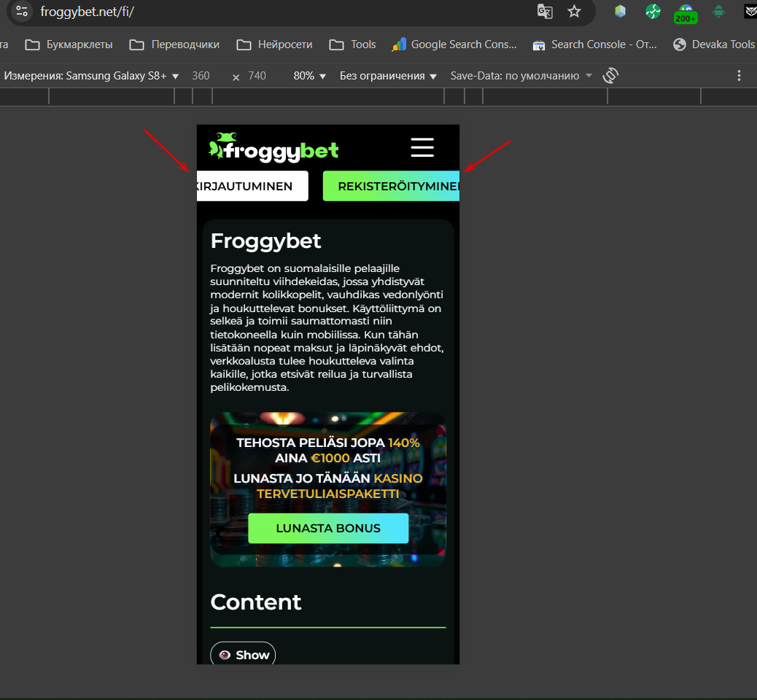Open the green android extension icon
Viewport: 757px width, 700px height.
pos(718,11)
